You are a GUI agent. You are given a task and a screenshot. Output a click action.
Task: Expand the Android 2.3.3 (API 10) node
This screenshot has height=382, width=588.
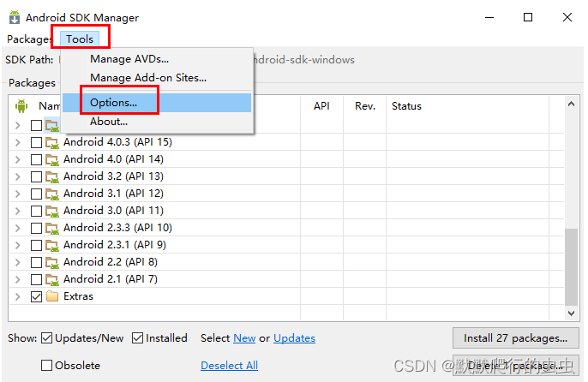(18, 228)
